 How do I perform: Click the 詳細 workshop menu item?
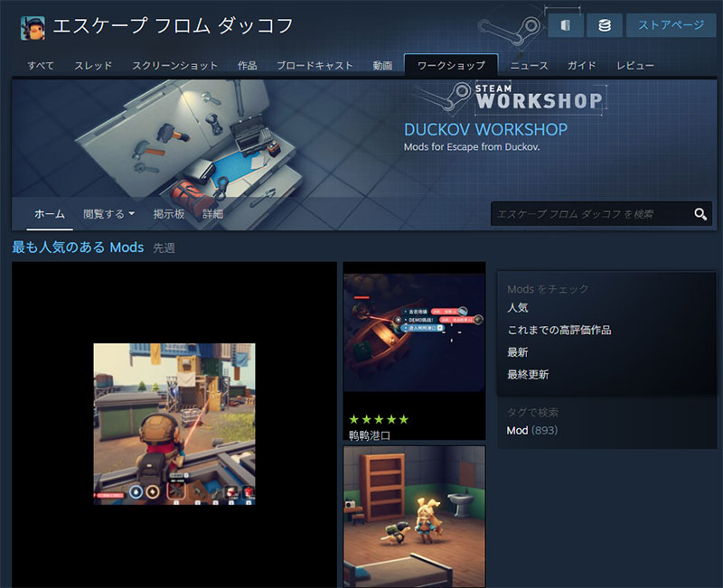[212, 214]
